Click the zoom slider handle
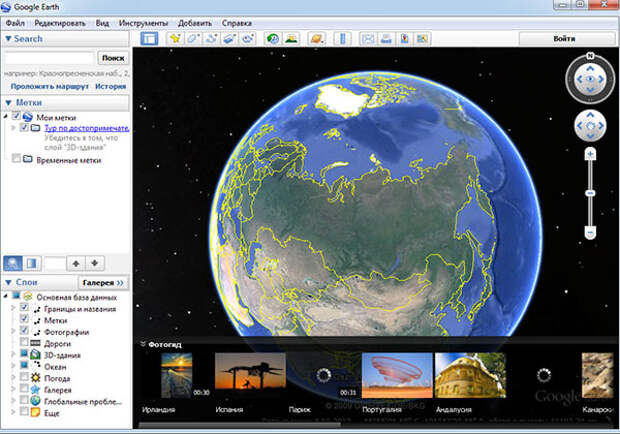Viewport: 620px width, 434px height. coord(590,193)
